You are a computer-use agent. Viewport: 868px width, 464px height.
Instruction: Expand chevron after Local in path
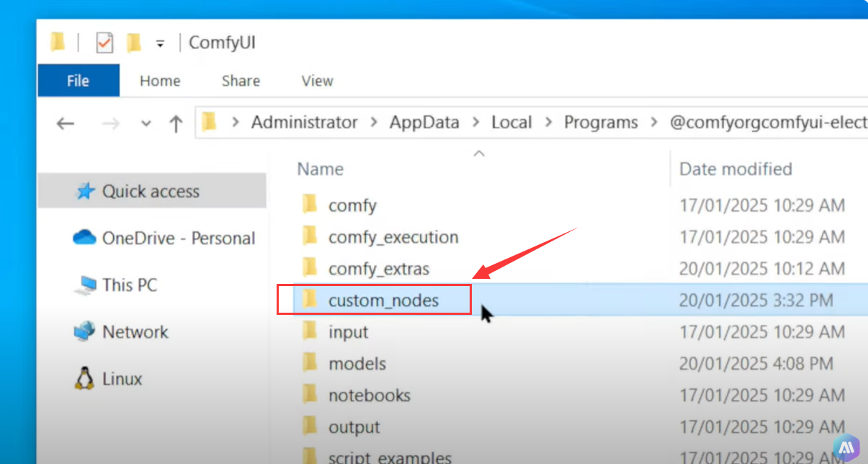[x=548, y=123]
